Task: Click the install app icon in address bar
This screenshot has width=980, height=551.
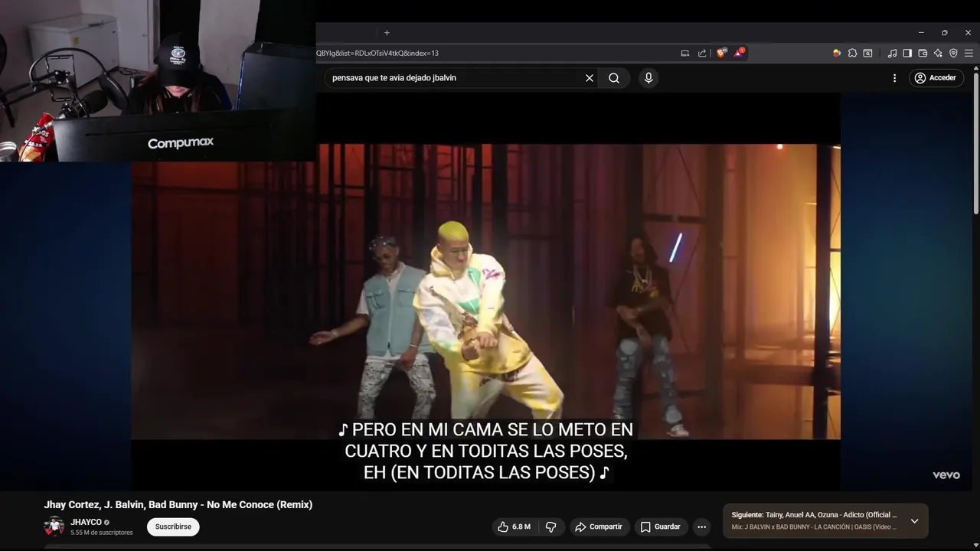Action: point(685,54)
